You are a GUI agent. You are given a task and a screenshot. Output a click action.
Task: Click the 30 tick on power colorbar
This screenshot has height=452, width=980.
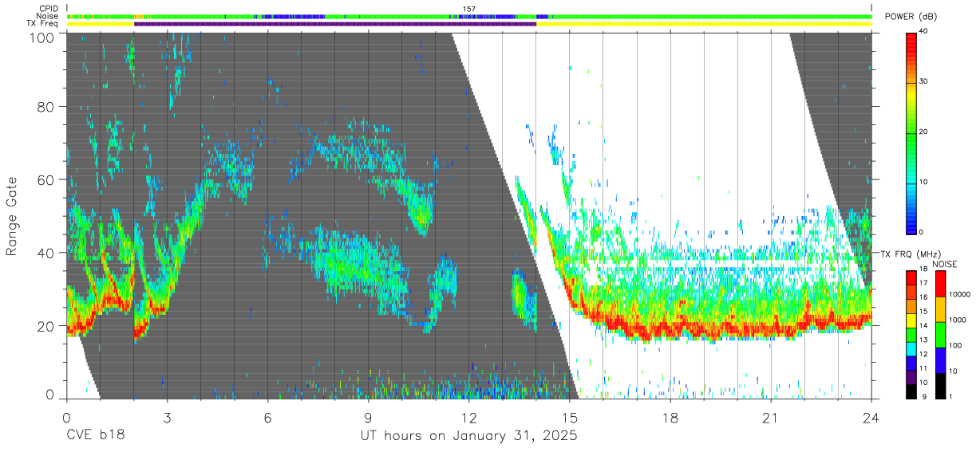coord(924,81)
